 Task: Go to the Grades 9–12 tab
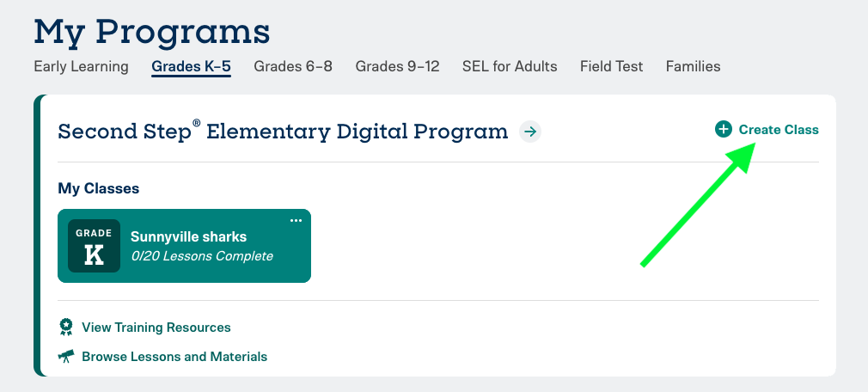397,66
